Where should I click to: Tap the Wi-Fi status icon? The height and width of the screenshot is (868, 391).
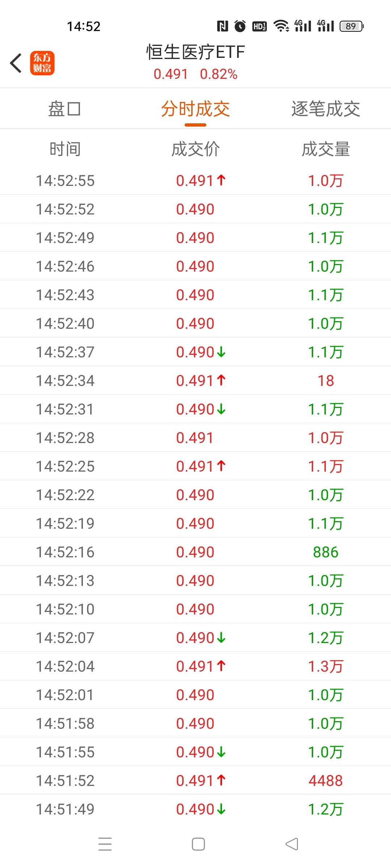pyautogui.click(x=281, y=26)
